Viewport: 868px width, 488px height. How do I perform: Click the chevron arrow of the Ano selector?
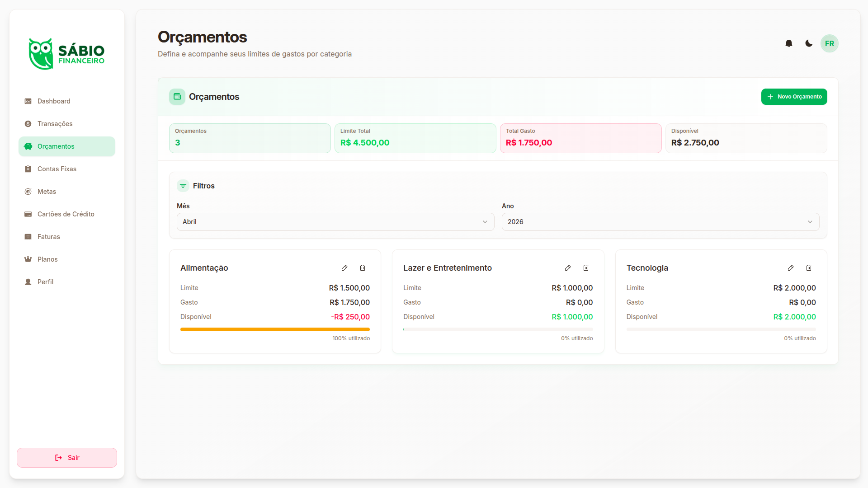pyautogui.click(x=810, y=222)
